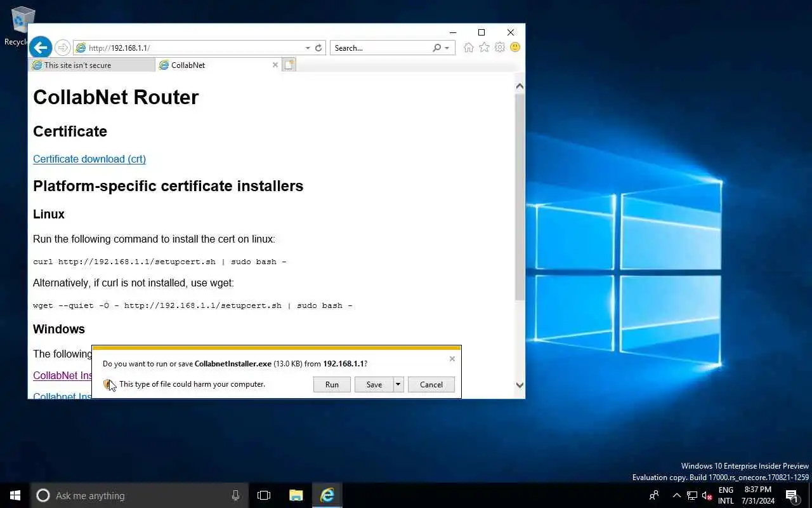The height and width of the screenshot is (508, 812).
Task: Run the CollabnetInstaller.exe download
Action: [332, 384]
